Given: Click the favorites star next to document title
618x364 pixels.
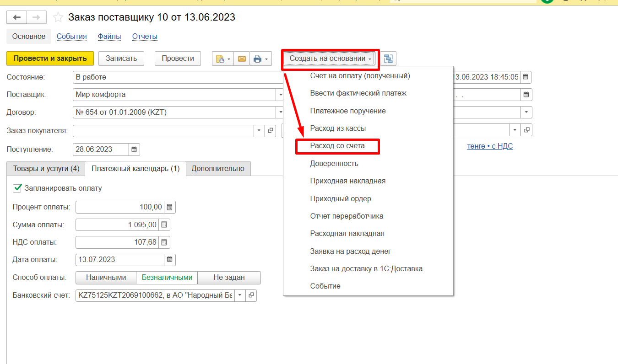Looking at the screenshot, I should pos(58,18).
